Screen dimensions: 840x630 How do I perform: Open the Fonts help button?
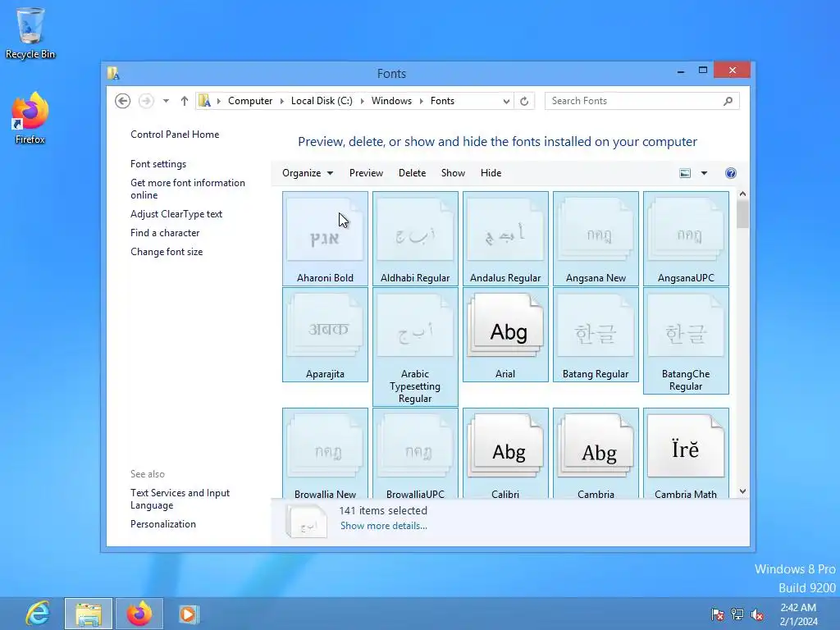click(730, 173)
